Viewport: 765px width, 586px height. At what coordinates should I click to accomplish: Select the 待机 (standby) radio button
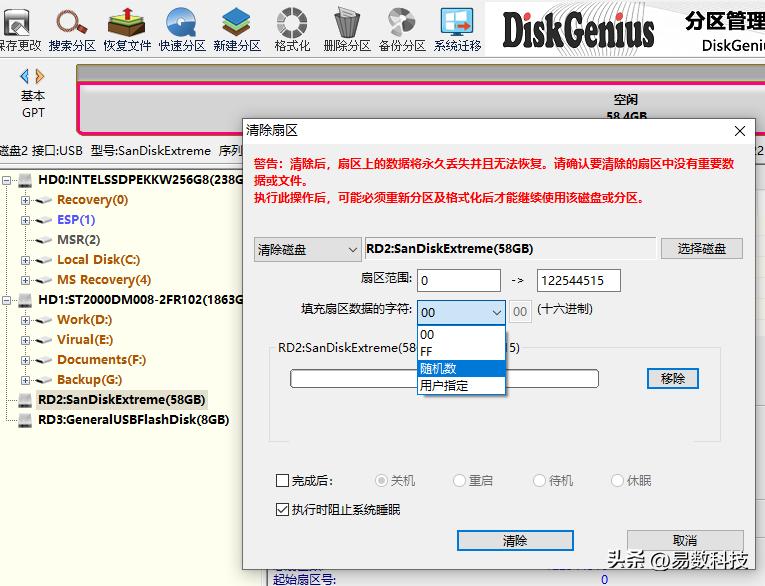539,481
